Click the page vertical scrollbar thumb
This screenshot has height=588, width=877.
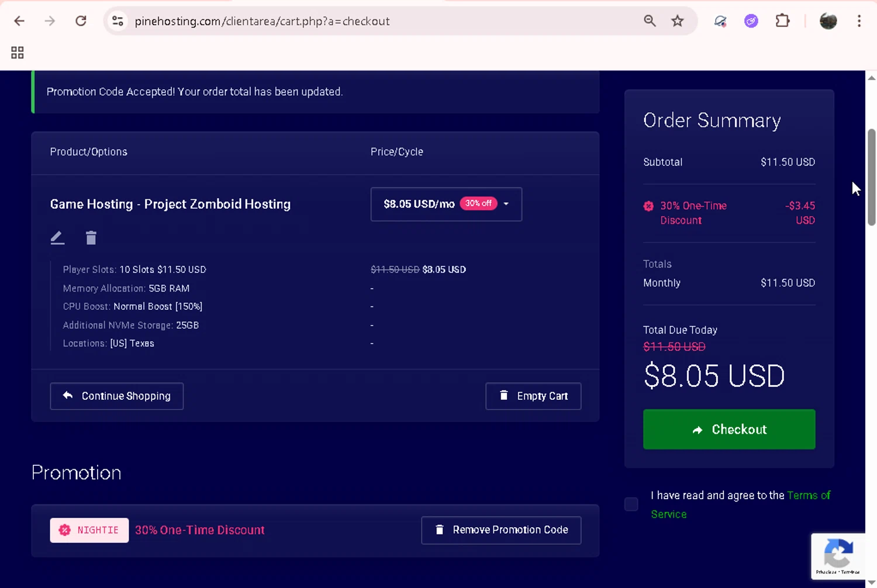tap(871, 177)
